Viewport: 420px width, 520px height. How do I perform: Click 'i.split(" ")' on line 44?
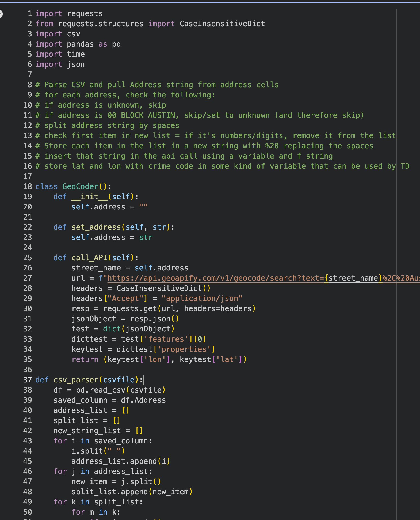[98, 451]
